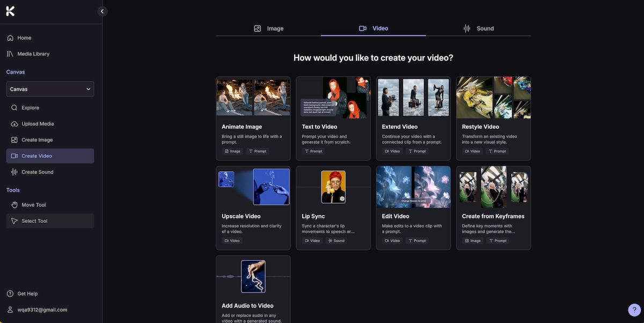This screenshot has width=644, height=323.
Task: Click the Upload Media label
Action: point(38,124)
